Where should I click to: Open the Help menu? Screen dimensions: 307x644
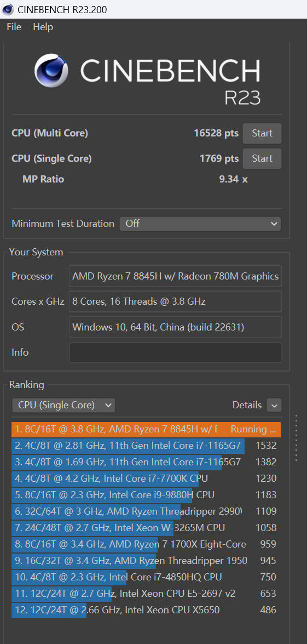click(43, 27)
